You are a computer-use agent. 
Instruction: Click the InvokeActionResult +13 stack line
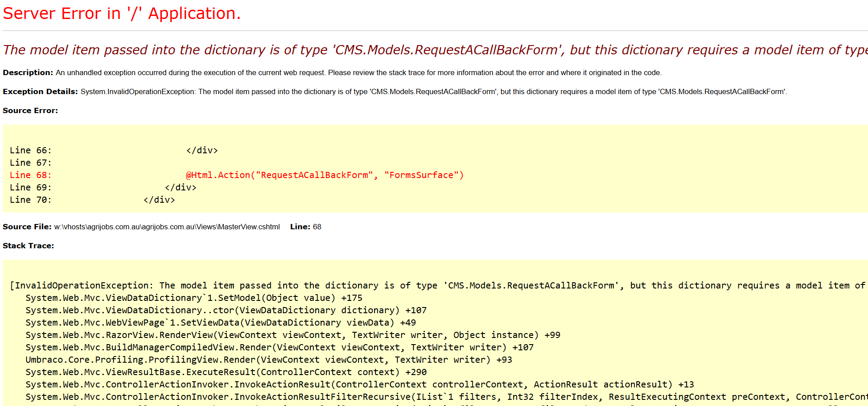click(x=360, y=384)
